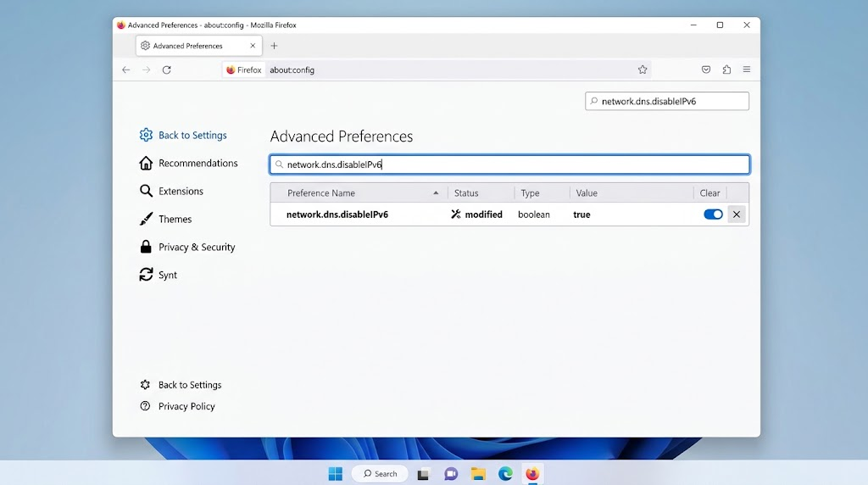Bookmark this page with star icon

tap(643, 70)
